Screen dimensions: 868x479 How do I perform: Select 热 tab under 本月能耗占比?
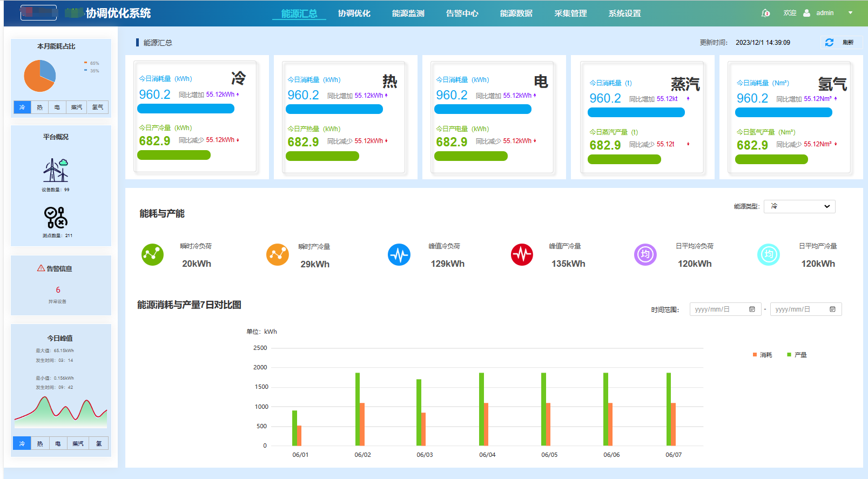pos(39,107)
